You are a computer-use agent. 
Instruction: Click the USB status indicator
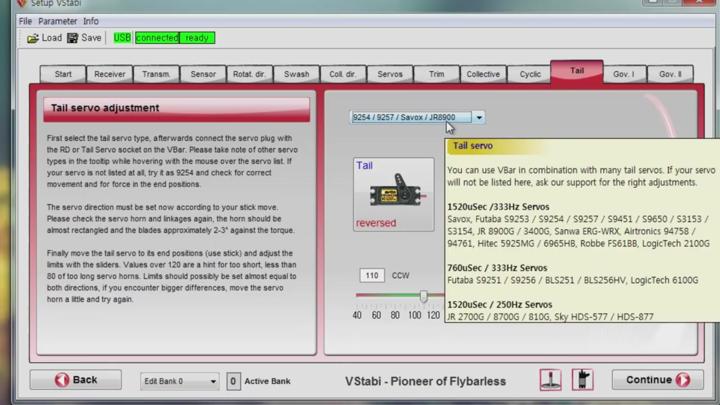(122, 38)
